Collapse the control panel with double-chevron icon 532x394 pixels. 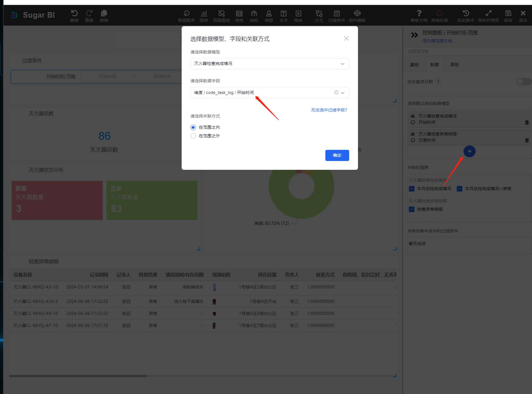[414, 35]
